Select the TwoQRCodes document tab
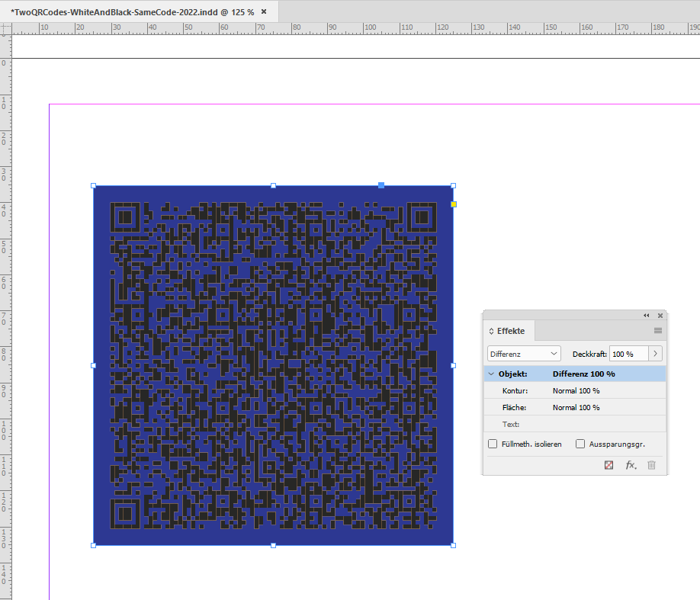The height and width of the screenshot is (600, 700). 130,11
